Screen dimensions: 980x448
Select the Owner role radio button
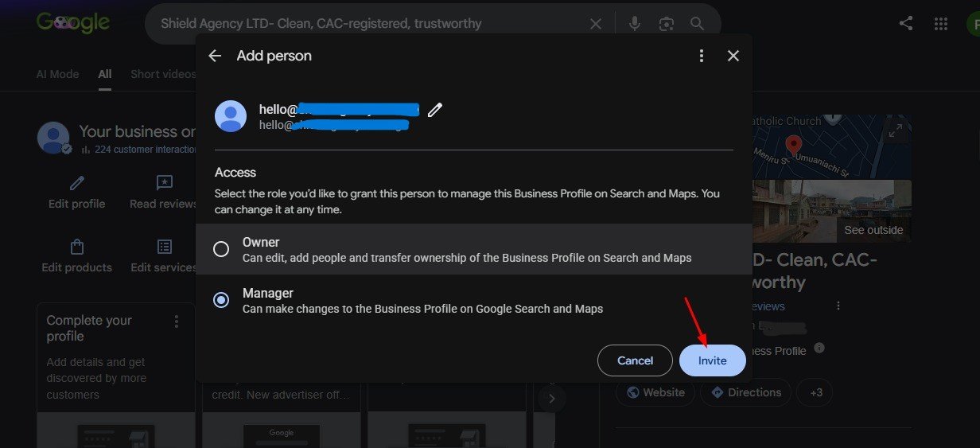pos(221,249)
